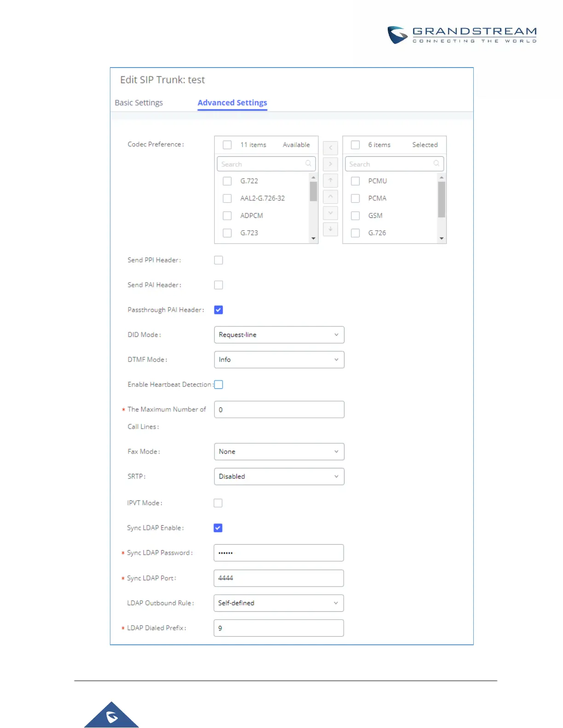
Task: Move codec down one position
Action: 330,213
